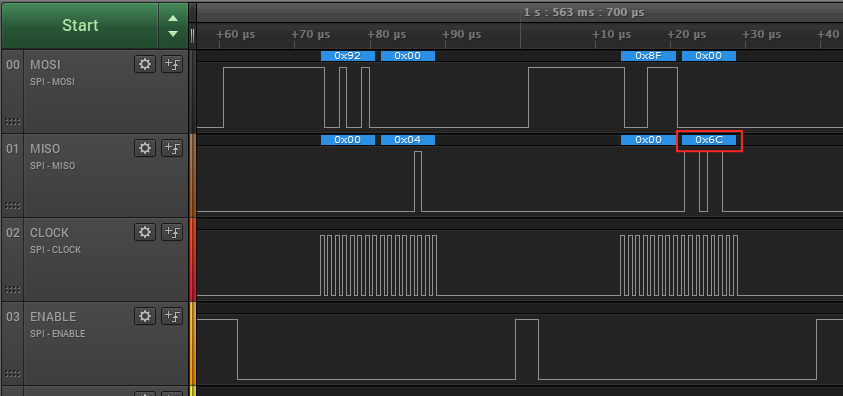The height and width of the screenshot is (396, 843).
Task: Grab the MOSI channel drag handle dots
Action: point(12,121)
